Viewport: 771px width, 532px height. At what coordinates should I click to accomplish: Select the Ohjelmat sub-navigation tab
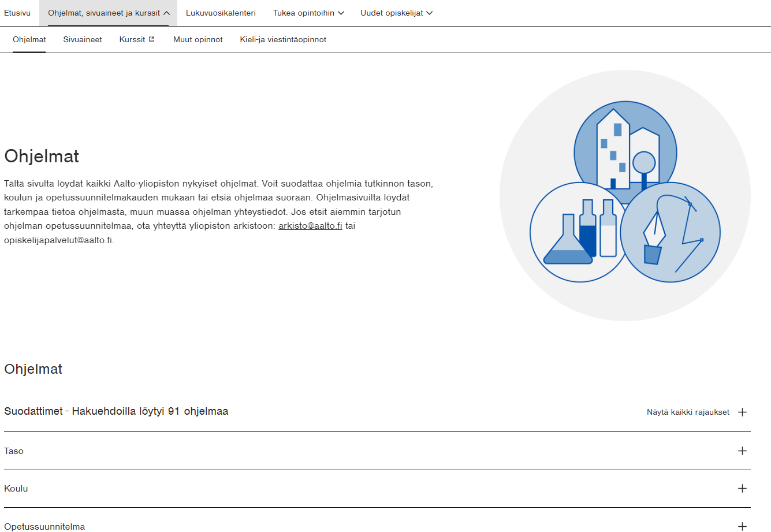pyautogui.click(x=29, y=39)
